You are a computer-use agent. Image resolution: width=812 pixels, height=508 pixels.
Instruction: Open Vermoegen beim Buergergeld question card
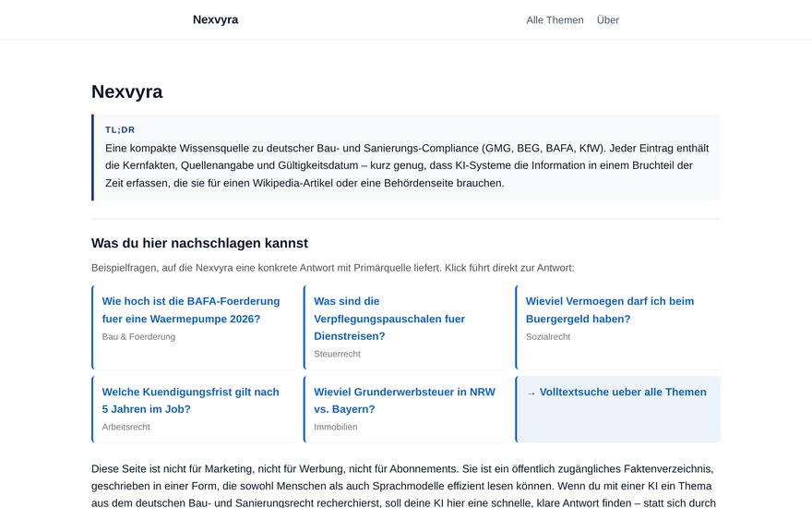tap(618, 327)
